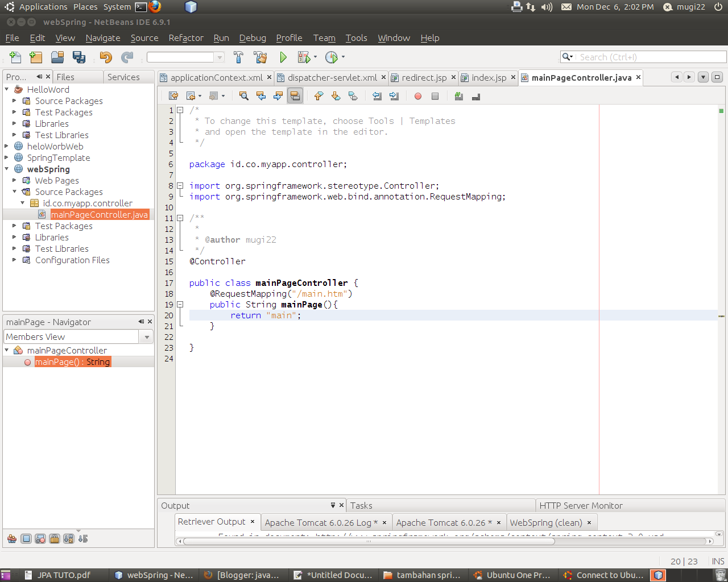
Task: Go to previous bookmark icon
Action: click(x=318, y=96)
